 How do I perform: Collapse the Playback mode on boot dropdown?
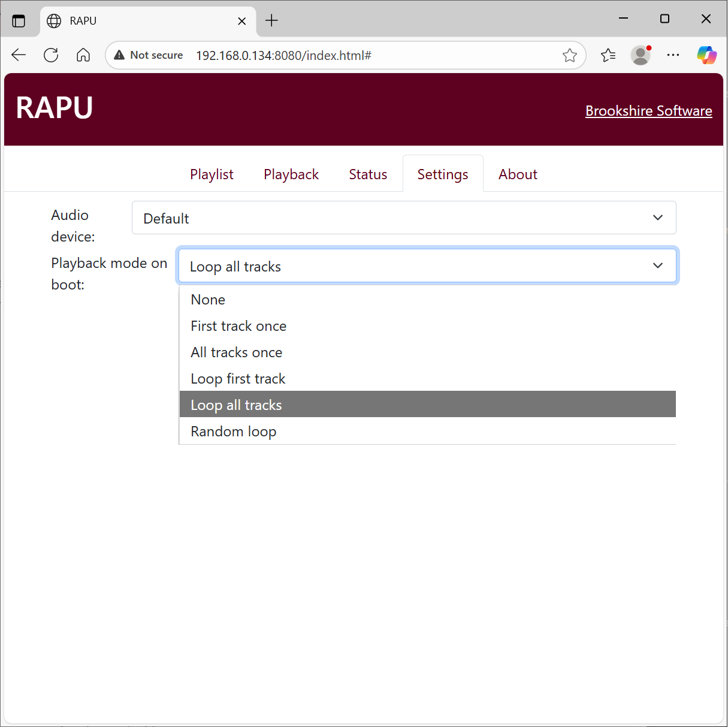pyautogui.click(x=427, y=266)
